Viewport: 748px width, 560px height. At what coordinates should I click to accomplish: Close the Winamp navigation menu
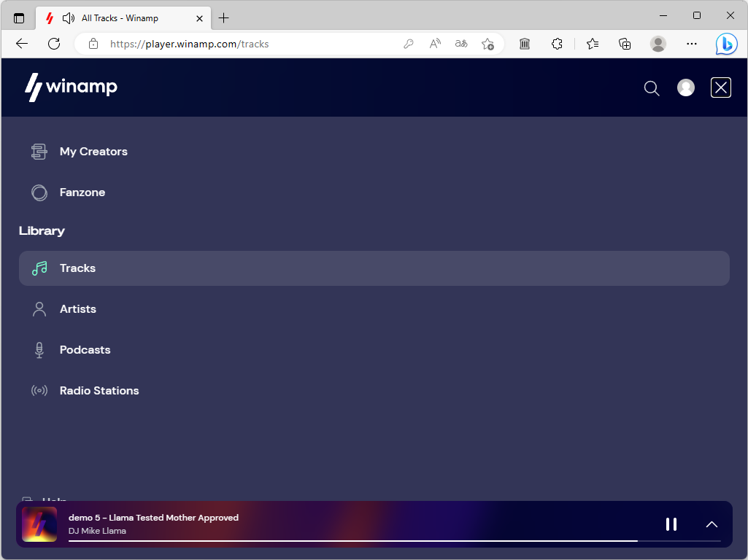(x=720, y=87)
